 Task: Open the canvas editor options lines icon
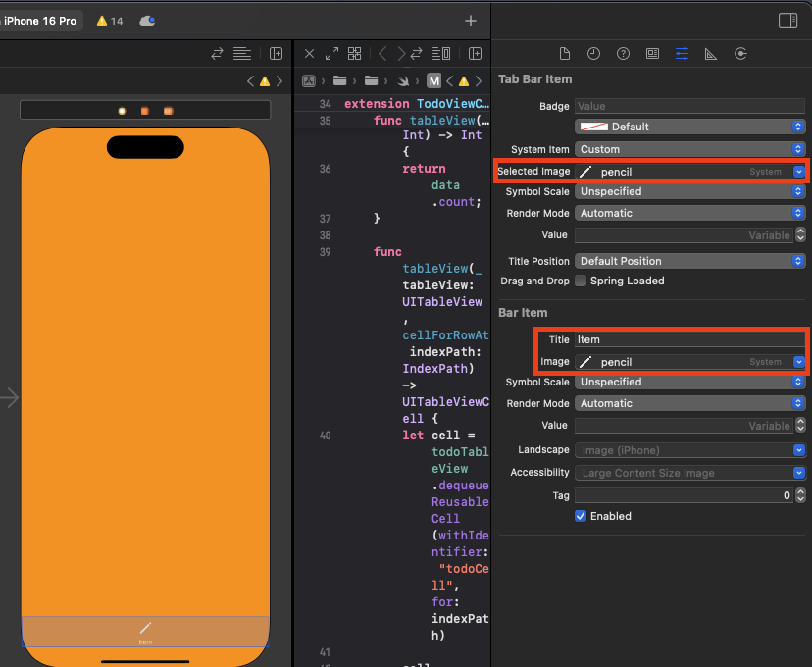click(242, 53)
